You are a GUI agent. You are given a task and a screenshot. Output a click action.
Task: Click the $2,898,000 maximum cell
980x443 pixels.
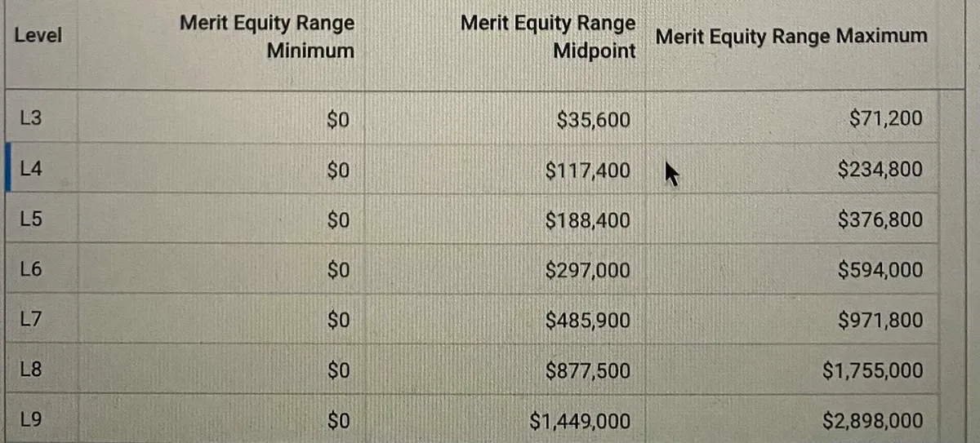(x=873, y=422)
